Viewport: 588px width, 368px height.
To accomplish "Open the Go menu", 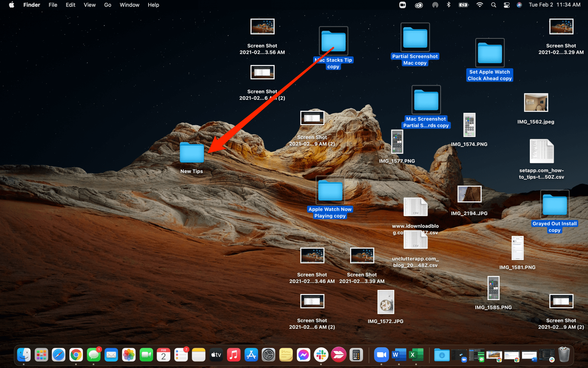I will click(108, 5).
